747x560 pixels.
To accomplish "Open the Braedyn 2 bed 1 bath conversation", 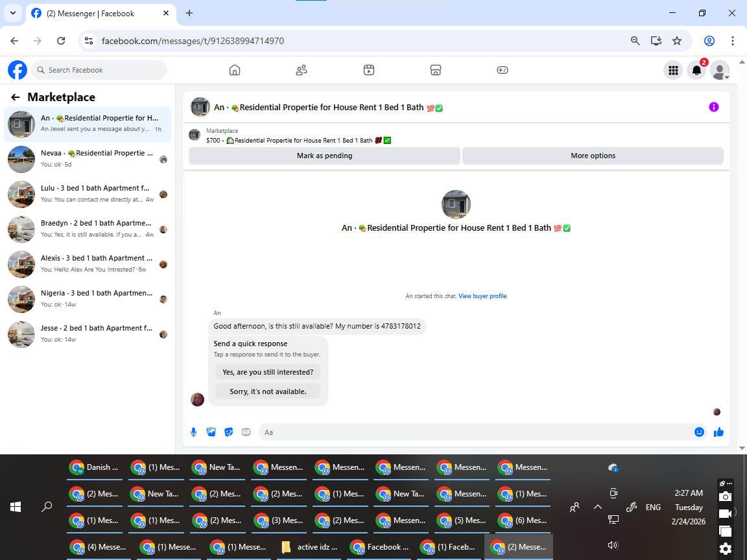I will pyautogui.click(x=88, y=229).
